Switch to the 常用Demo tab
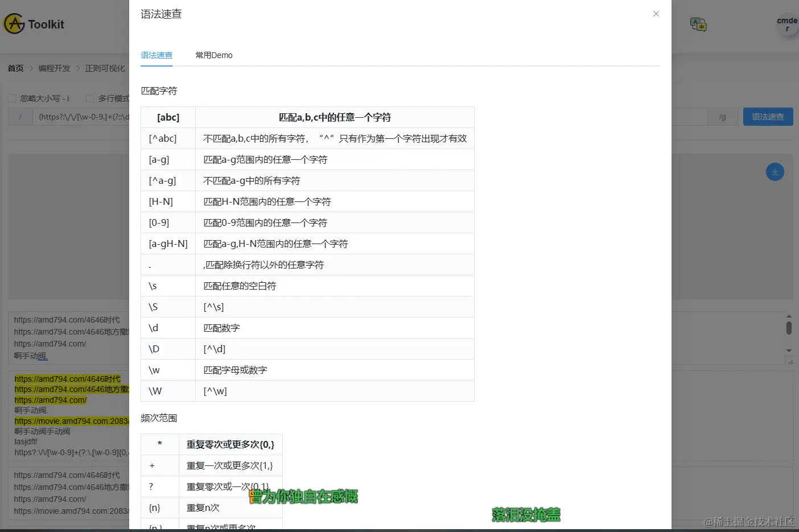 point(214,55)
